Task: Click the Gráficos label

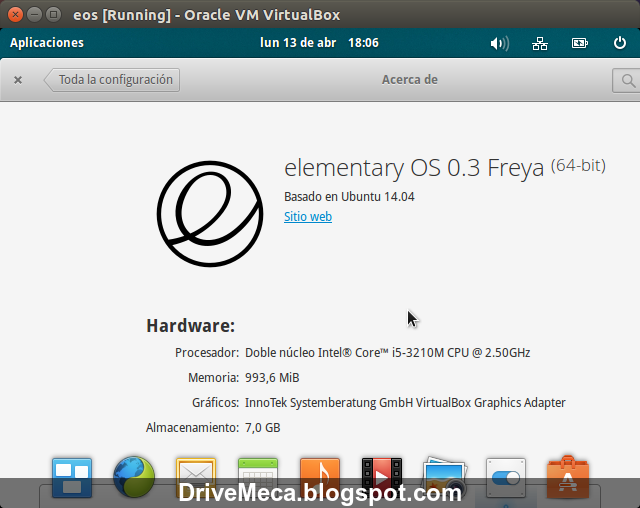Action: tap(216, 403)
